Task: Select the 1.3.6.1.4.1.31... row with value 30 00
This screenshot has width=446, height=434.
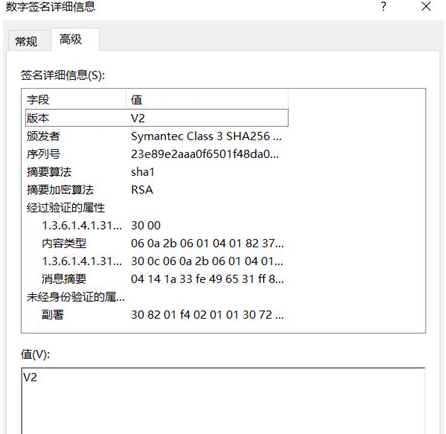Action: coord(157,225)
